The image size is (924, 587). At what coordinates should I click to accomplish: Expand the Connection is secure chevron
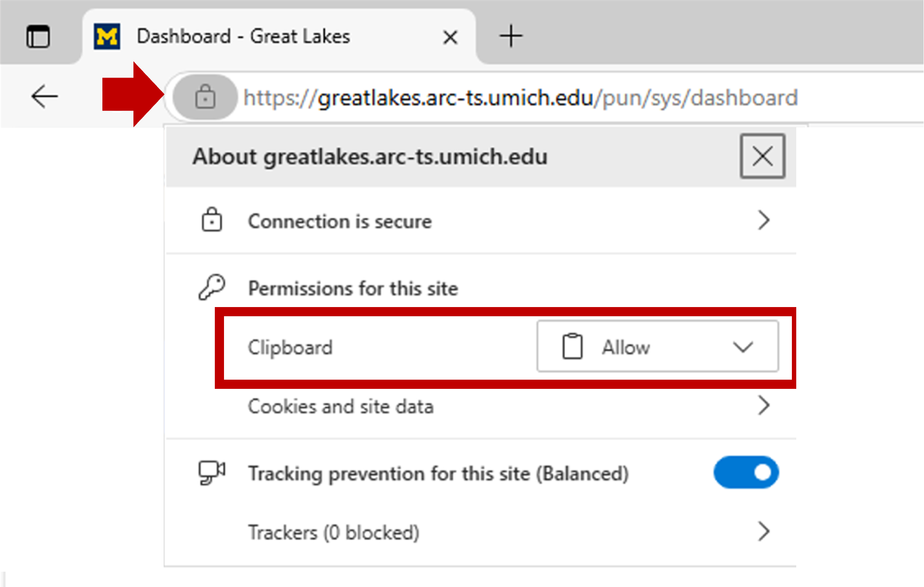click(763, 220)
